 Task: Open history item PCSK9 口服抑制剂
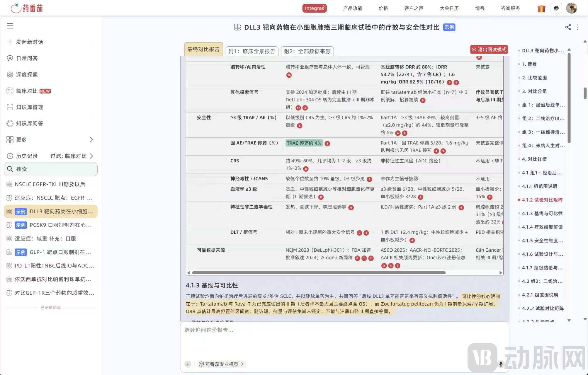click(x=50, y=225)
